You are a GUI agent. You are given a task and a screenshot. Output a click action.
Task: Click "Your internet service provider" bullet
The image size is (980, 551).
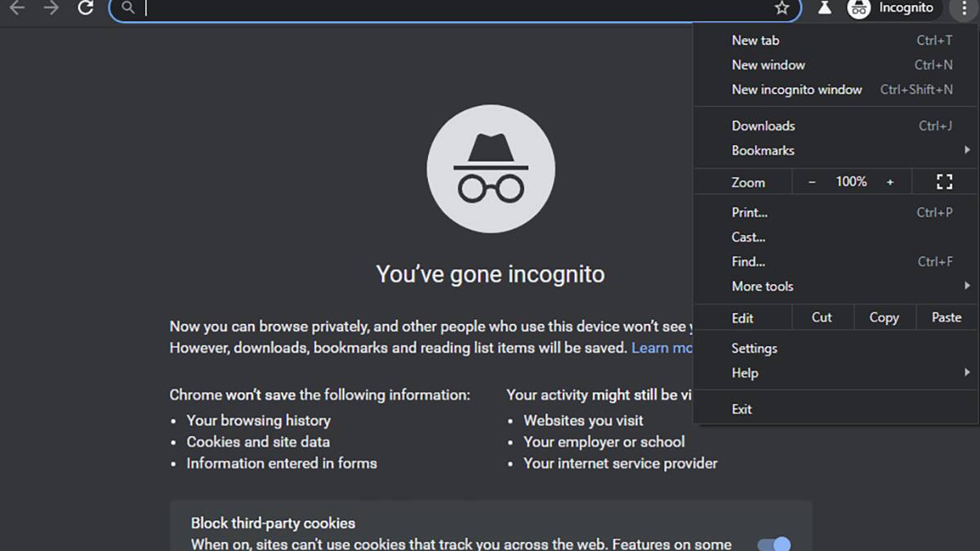621,463
